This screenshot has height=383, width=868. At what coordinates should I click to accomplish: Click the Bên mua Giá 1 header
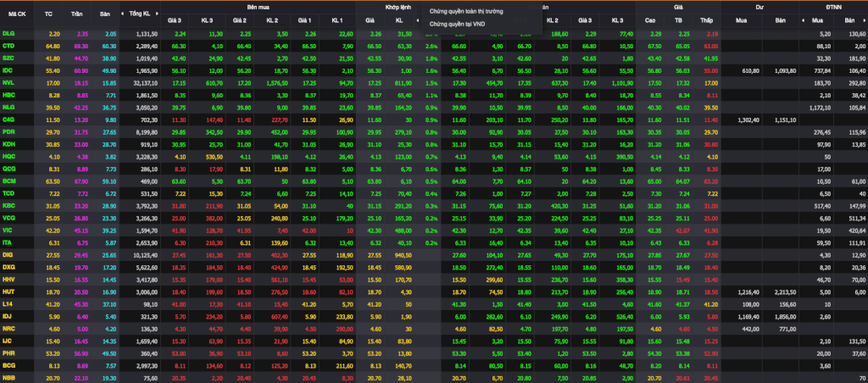304,20
